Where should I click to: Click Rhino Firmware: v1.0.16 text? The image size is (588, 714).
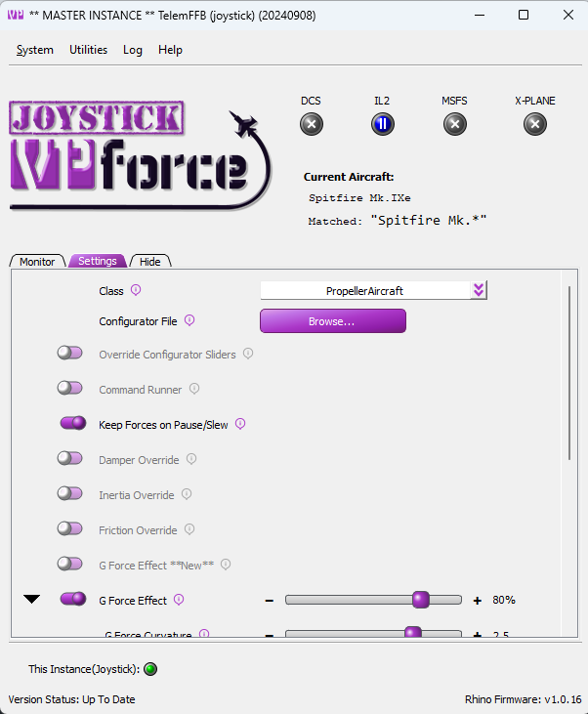tap(523, 699)
